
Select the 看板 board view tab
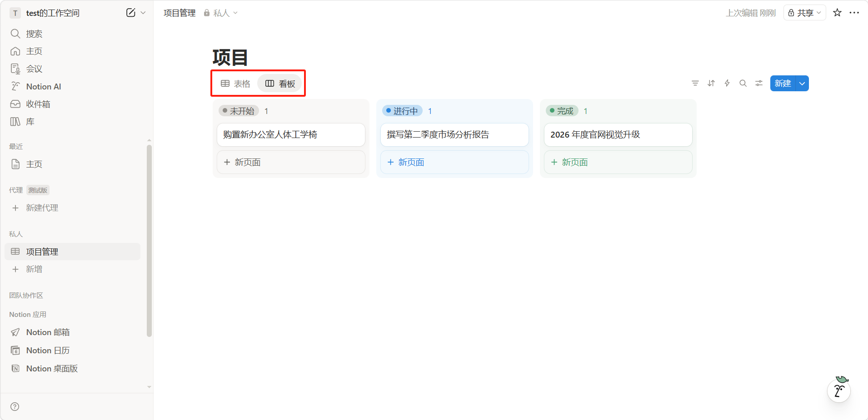280,84
